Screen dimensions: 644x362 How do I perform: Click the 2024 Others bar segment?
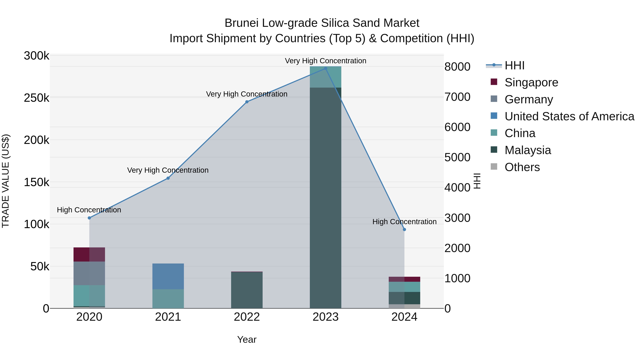404,306
